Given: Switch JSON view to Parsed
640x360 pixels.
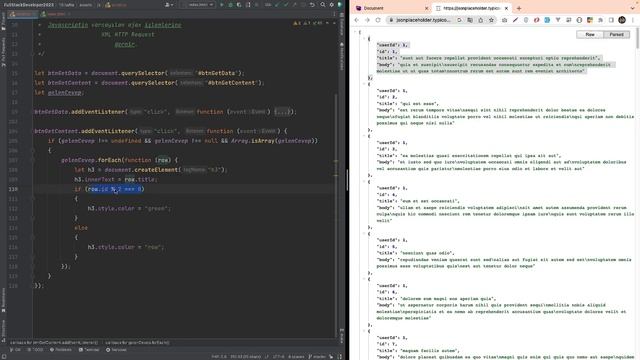Looking at the screenshot, I should 616,35.
